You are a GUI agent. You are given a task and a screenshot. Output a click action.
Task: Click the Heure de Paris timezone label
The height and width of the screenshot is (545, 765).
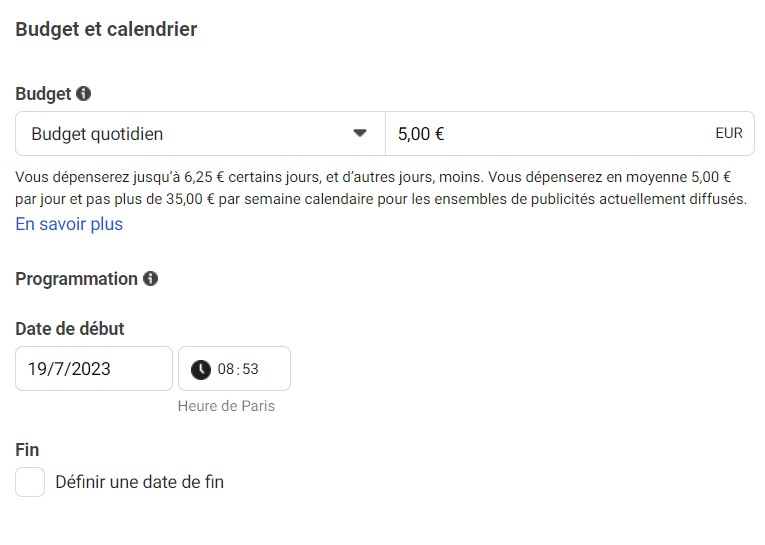tap(226, 406)
